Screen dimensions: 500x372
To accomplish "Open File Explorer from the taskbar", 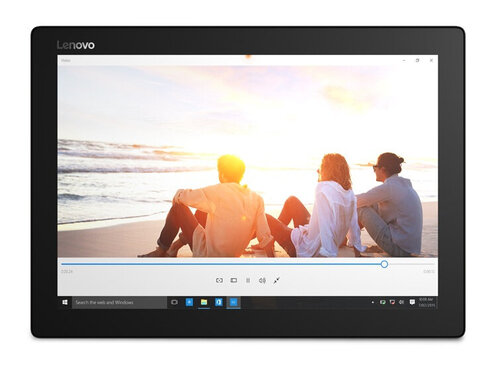I will pyautogui.click(x=204, y=302).
